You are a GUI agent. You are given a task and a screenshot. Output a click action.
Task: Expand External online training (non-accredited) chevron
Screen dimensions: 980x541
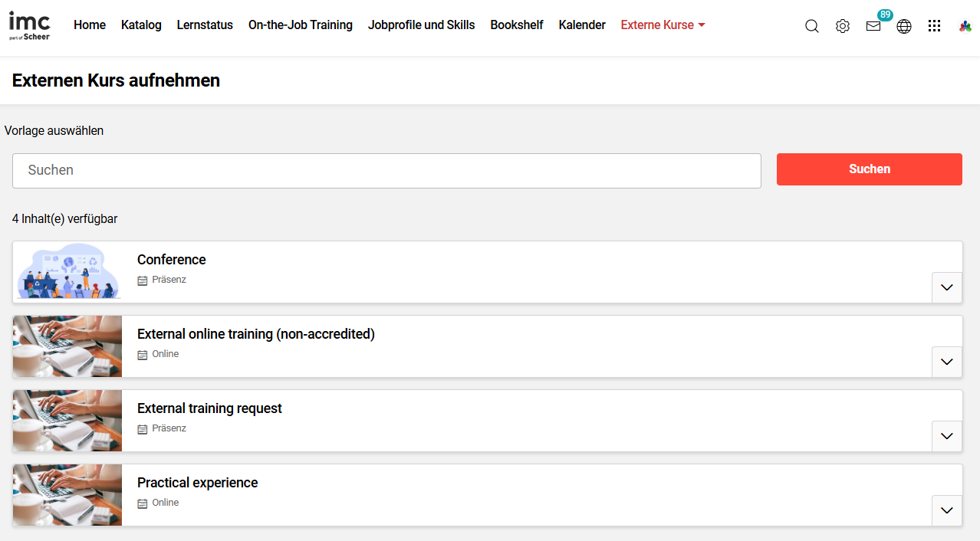coord(946,362)
